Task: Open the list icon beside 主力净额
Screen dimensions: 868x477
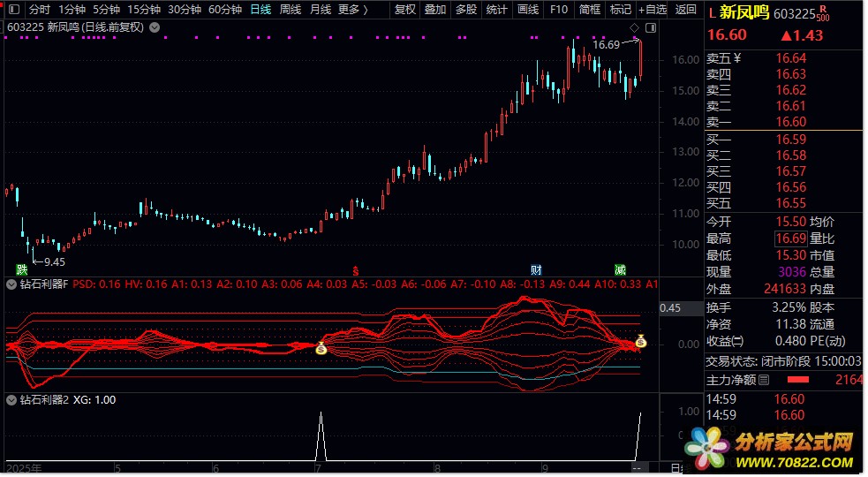Action: (764, 380)
